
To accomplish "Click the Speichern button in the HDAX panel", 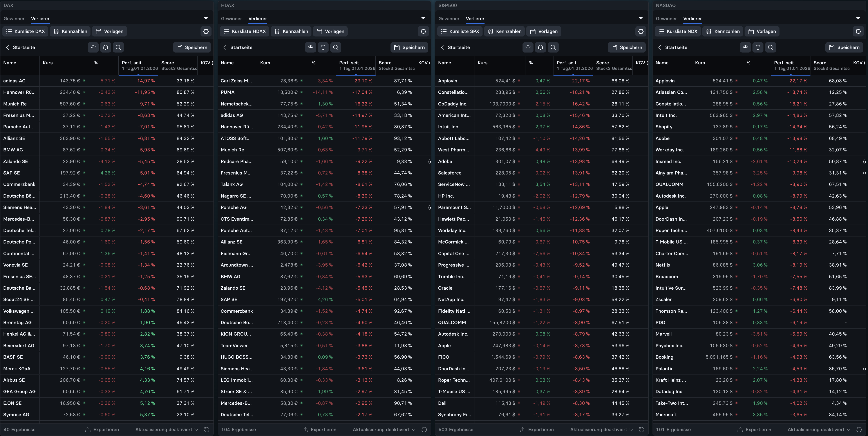I will click(409, 47).
